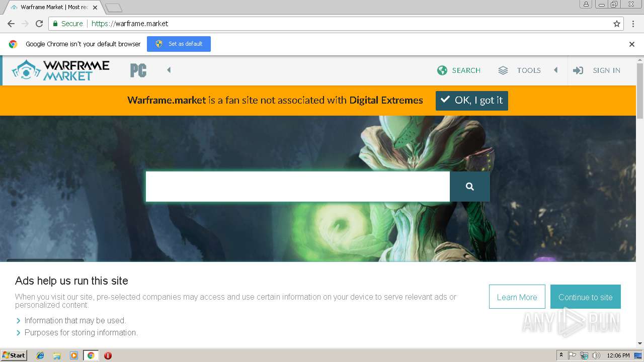Close the default browser infobar
644x362 pixels.
tap(632, 44)
